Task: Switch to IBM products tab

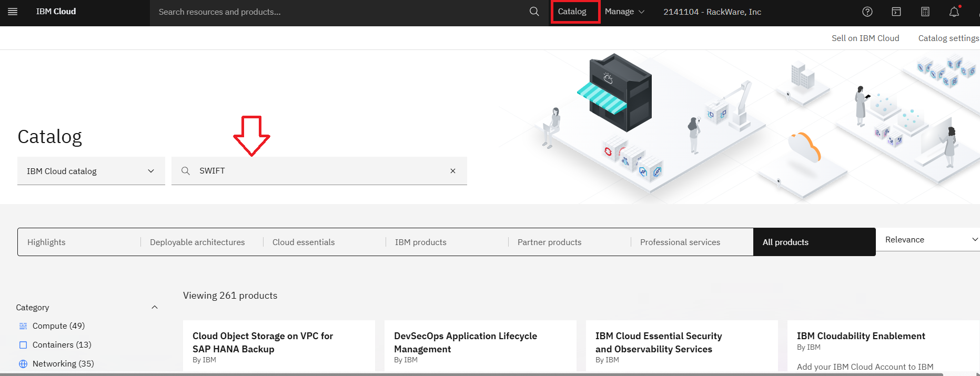Action: 447,242
